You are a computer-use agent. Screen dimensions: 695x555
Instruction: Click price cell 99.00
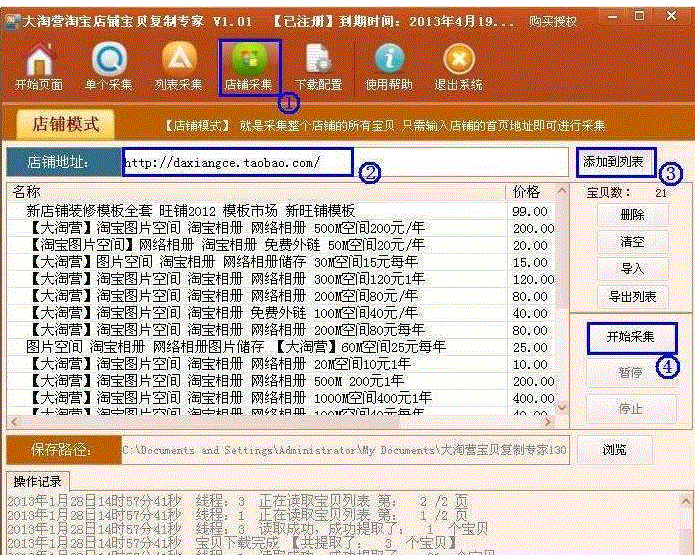(530, 211)
